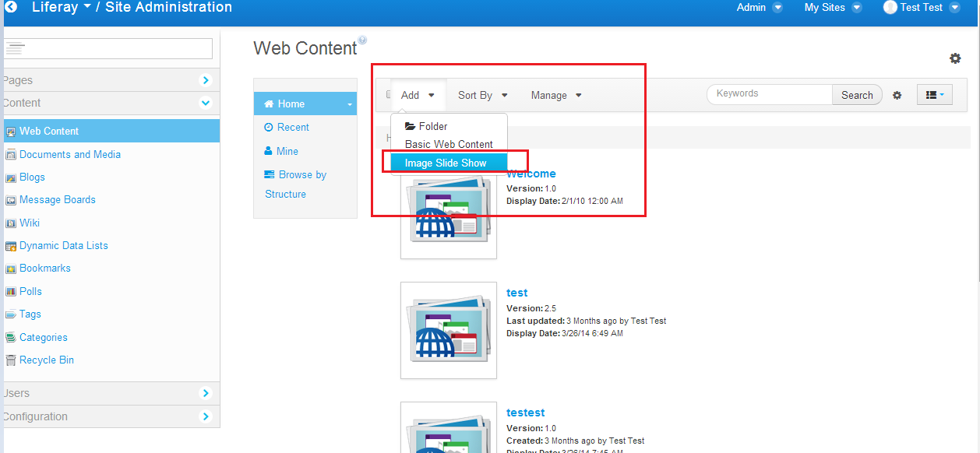The width and height of the screenshot is (980, 453).
Task: Open Documents and Media link
Action: point(70,154)
